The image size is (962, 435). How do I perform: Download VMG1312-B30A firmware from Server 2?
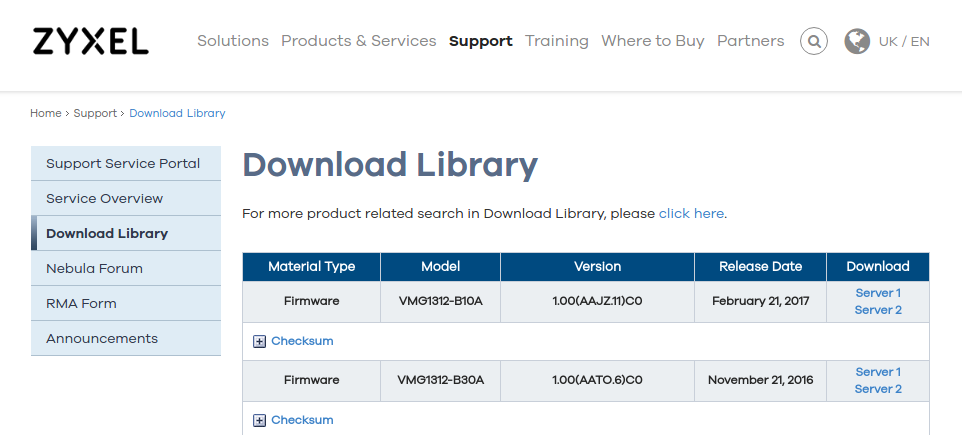pos(878,390)
